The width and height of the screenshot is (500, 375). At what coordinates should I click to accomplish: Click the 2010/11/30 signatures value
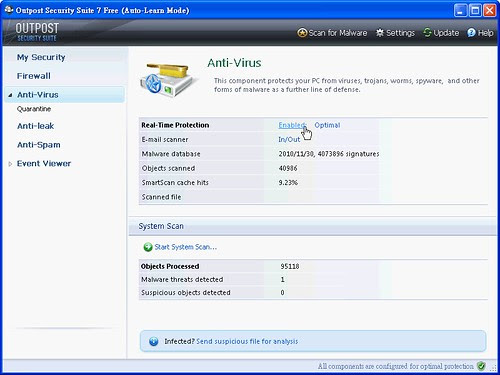point(329,154)
